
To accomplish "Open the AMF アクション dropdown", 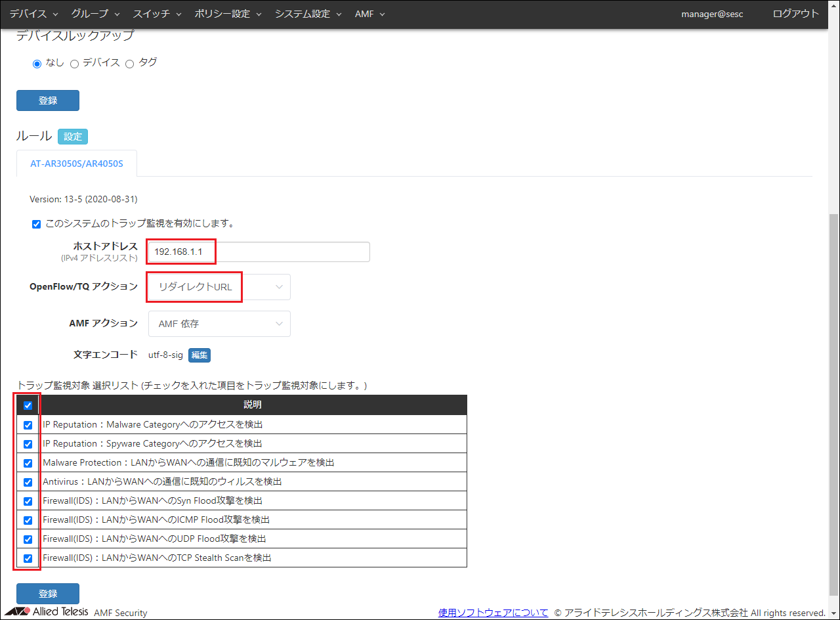I will 219,324.
